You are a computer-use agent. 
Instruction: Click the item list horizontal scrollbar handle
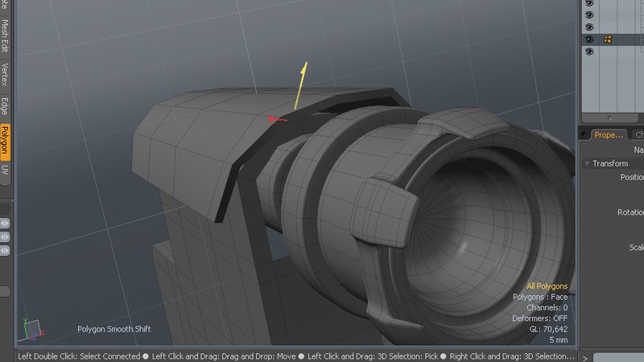[x=609, y=117]
